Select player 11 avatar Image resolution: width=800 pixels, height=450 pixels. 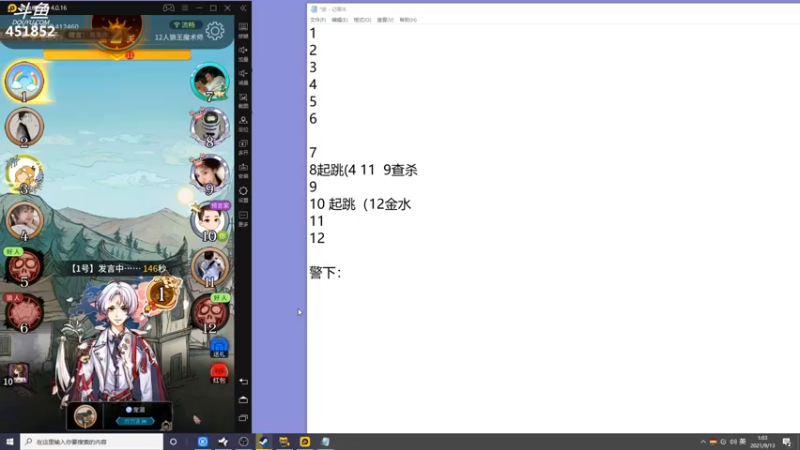(209, 267)
